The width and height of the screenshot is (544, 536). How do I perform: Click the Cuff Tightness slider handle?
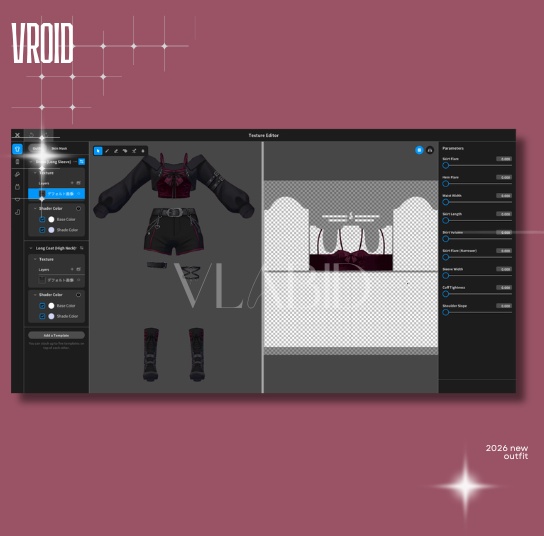446,294
